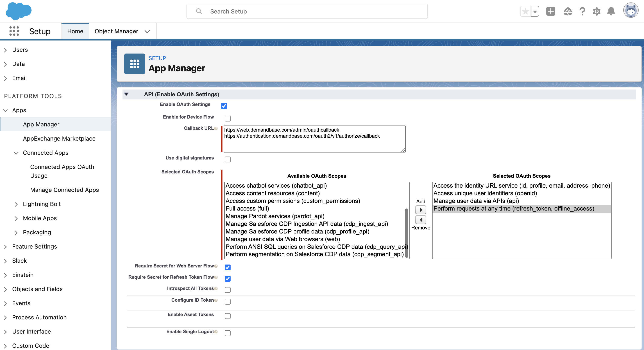Switch to the Home tab
Image resolution: width=644 pixels, height=350 pixels.
(x=75, y=31)
